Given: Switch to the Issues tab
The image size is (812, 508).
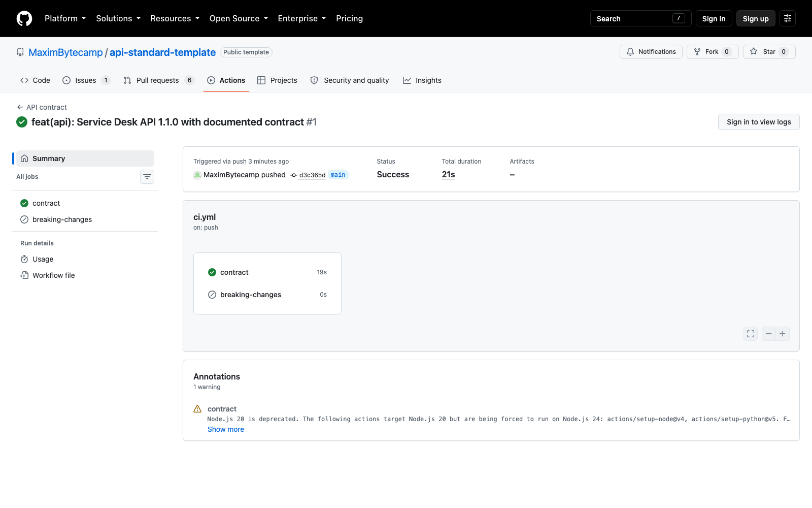Looking at the screenshot, I should pyautogui.click(x=86, y=80).
